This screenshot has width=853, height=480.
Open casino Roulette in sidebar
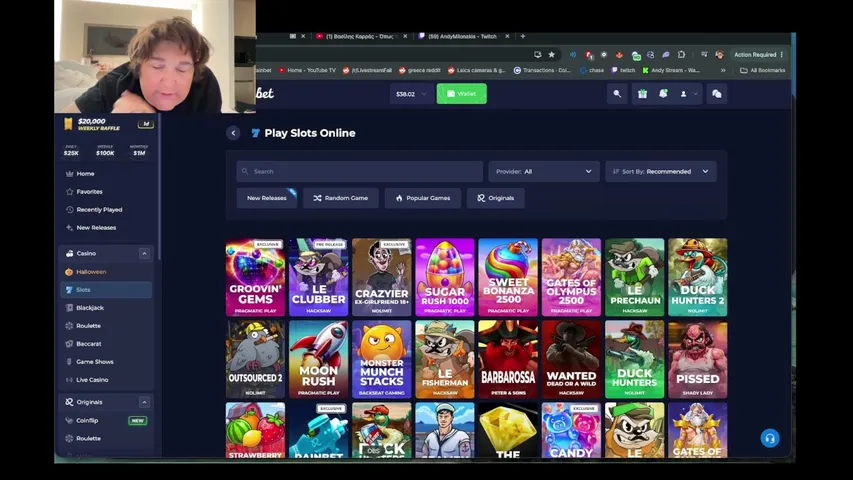(88, 325)
